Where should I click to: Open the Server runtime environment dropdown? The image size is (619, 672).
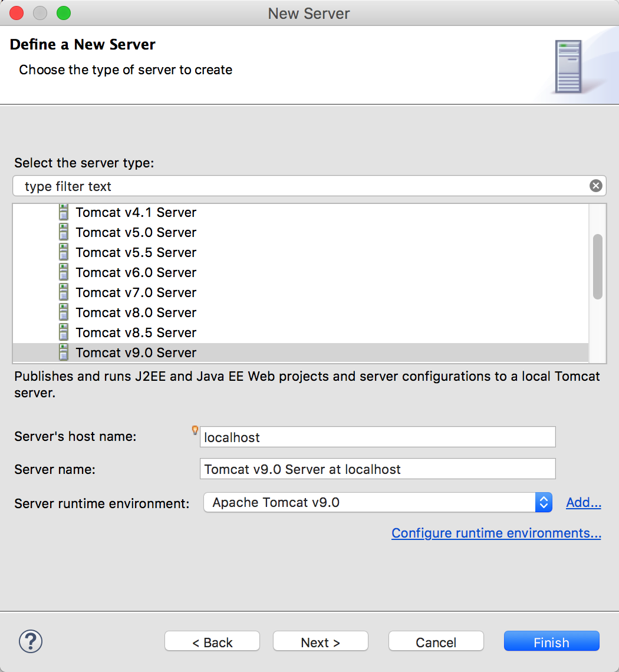coord(378,502)
